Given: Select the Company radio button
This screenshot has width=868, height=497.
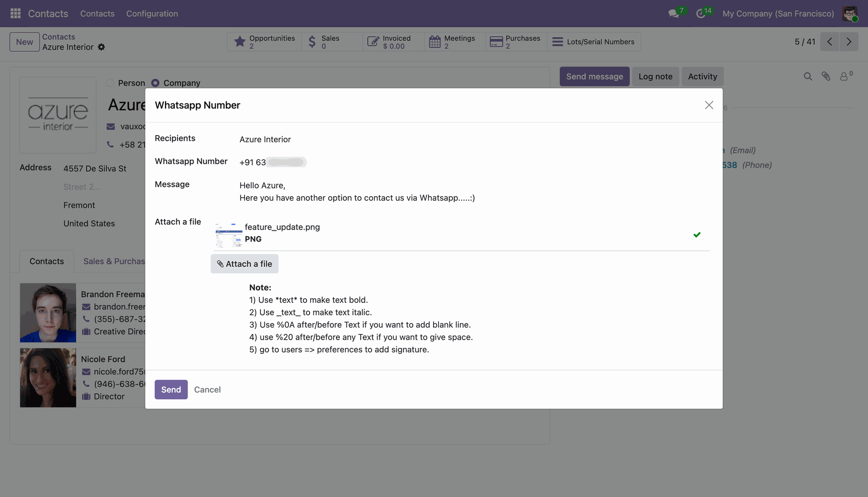Looking at the screenshot, I should [x=155, y=83].
